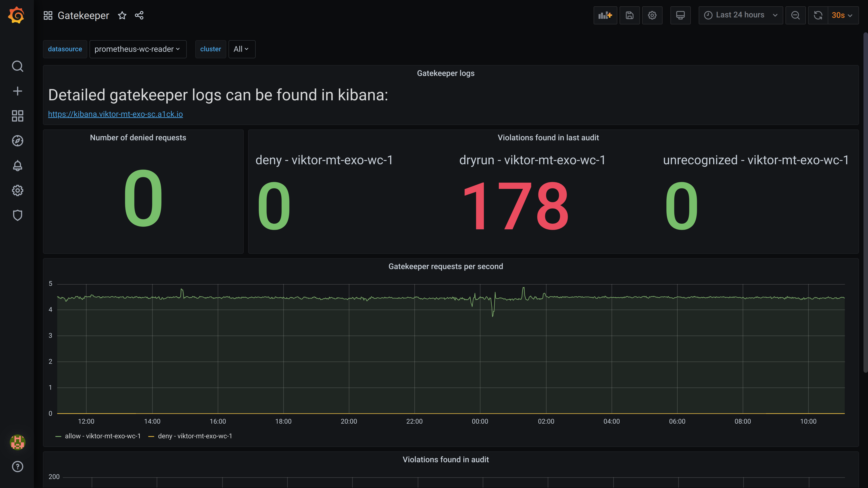Open the Violations found in last audit menu
868x488 pixels.
[548, 138]
